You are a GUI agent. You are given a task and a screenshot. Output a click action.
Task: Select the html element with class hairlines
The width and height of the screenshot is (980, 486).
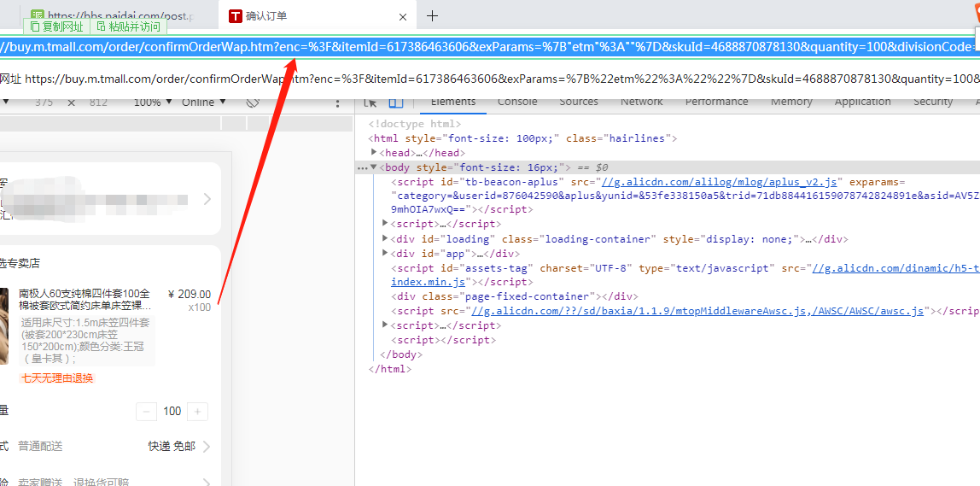pyautogui.click(x=522, y=138)
